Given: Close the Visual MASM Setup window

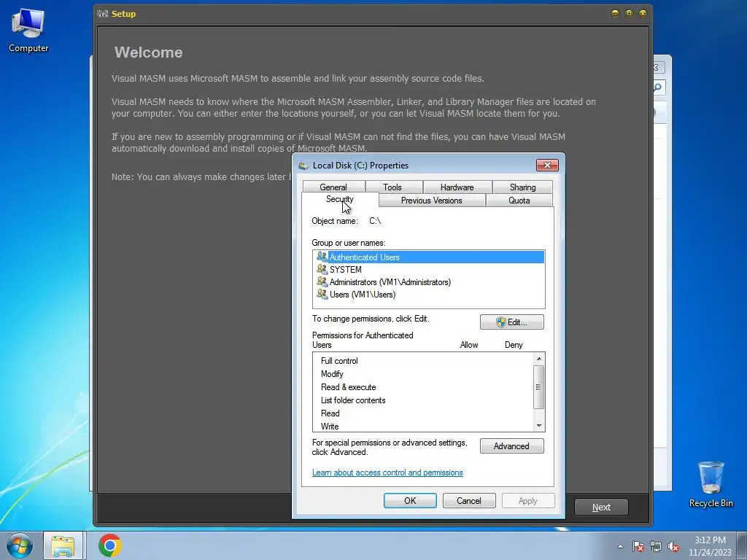Looking at the screenshot, I should (x=643, y=13).
